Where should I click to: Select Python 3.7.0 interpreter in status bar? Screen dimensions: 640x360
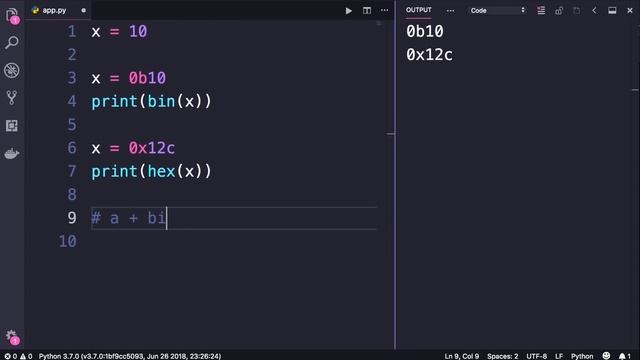(x=130, y=356)
